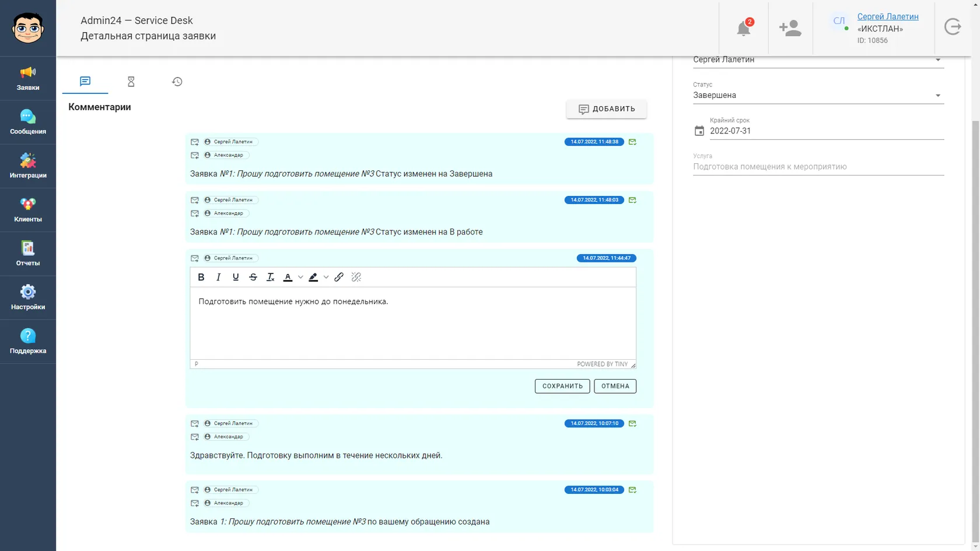Open the Интеграции section in sidebar

tap(28, 166)
